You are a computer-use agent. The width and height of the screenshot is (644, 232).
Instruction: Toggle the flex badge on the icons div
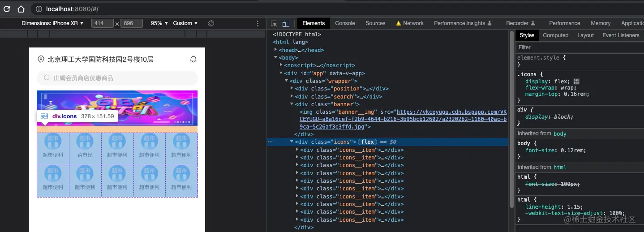click(x=367, y=142)
